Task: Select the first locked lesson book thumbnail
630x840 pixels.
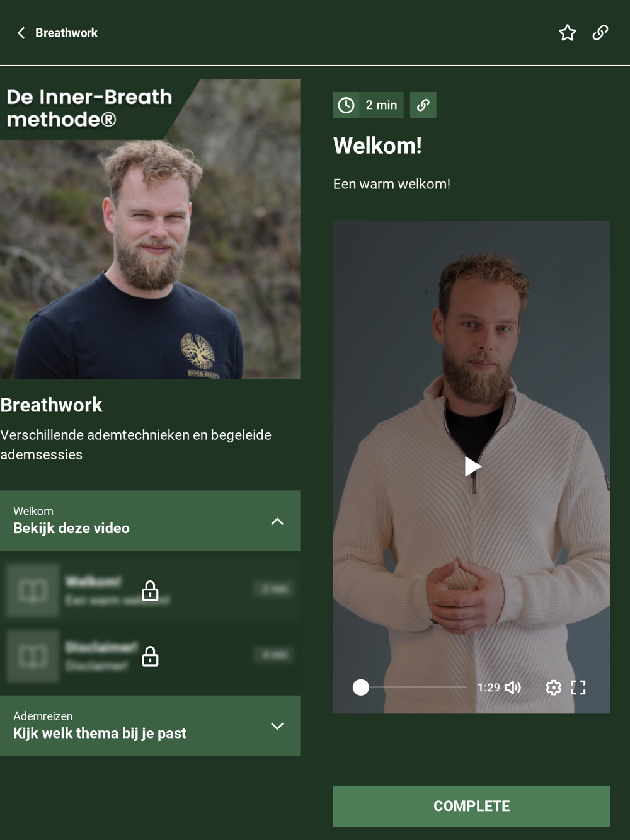Action: tap(33, 590)
